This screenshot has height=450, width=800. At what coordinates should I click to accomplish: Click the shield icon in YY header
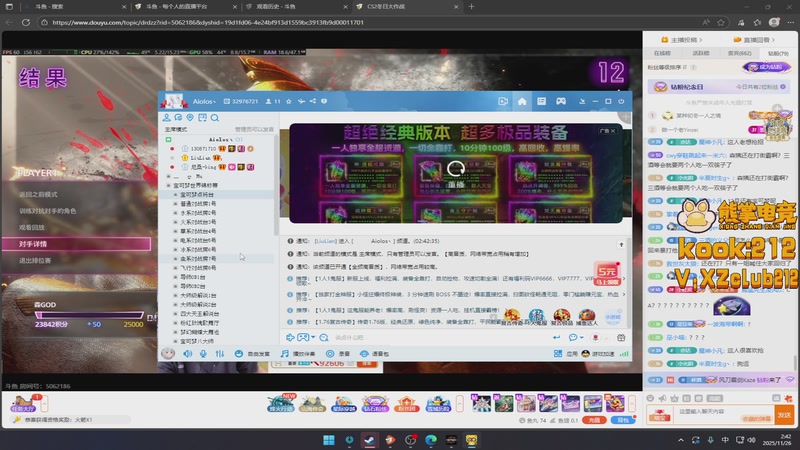click(x=324, y=102)
